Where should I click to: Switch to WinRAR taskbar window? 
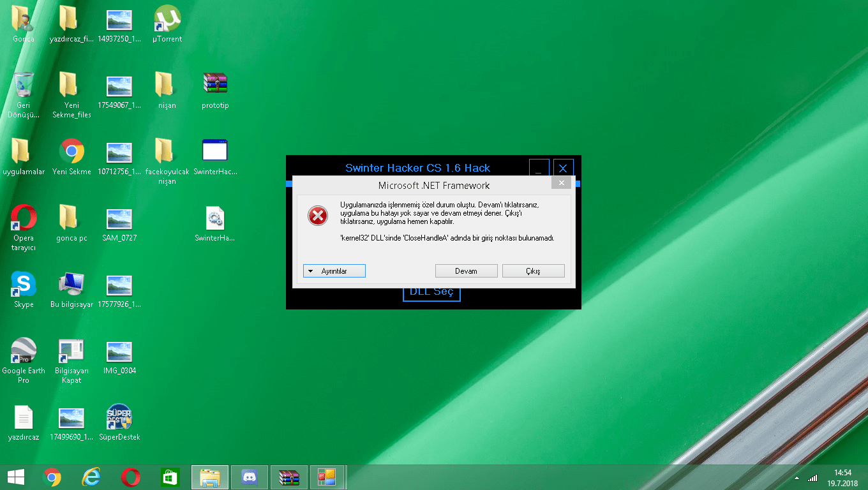288,477
